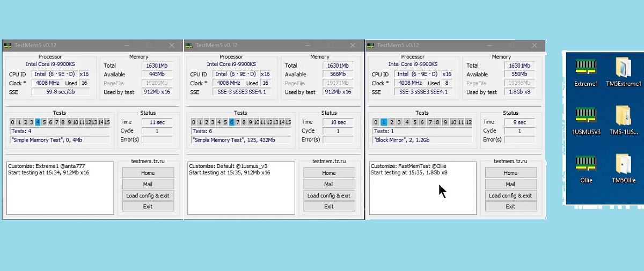
Task: Click the Tests: 1 field
Action: tap(422, 131)
